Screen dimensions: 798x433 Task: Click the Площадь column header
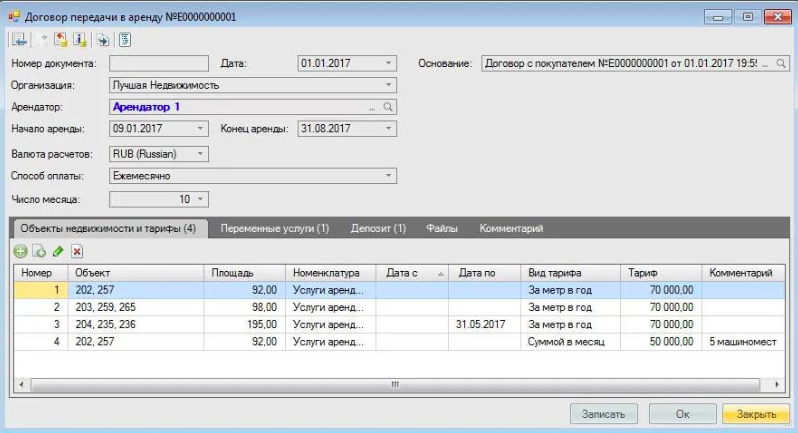245,273
